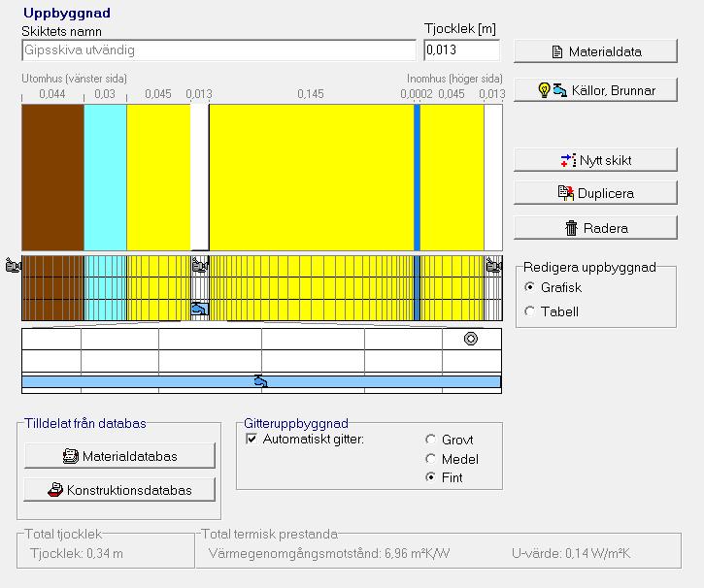Click the Utomhus (vänster sida) label
704x588 pixels.
point(74,79)
